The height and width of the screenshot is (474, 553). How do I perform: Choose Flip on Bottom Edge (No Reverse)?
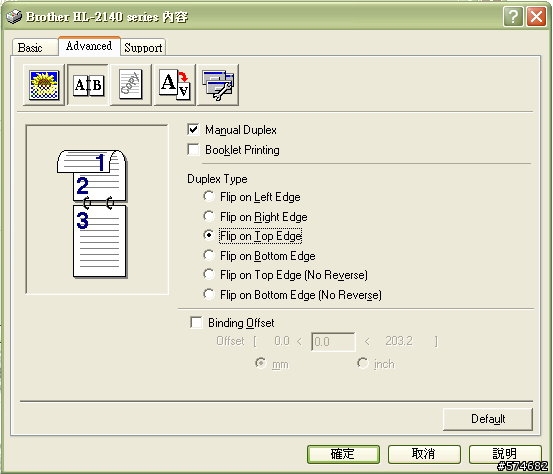[209, 294]
